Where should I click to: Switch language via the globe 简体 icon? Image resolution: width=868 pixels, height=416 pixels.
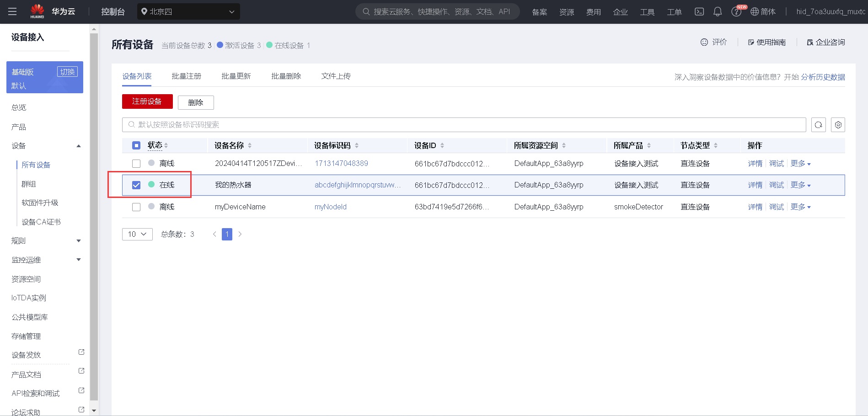coord(763,12)
